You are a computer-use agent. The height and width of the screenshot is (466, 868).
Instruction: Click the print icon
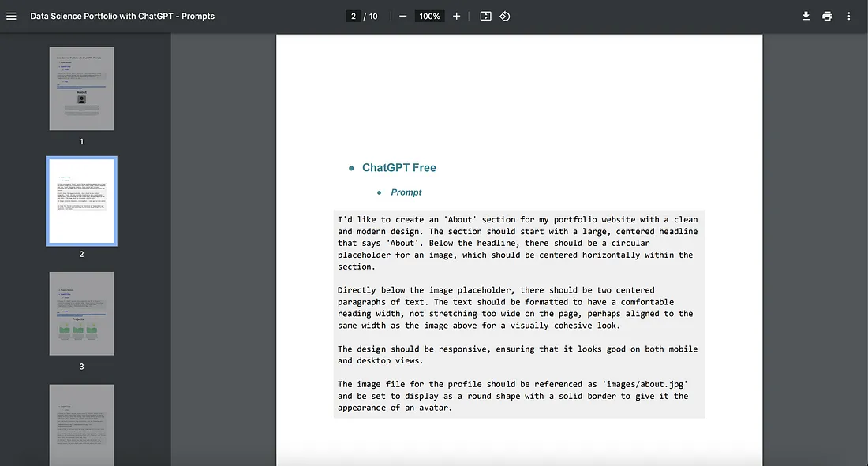tap(827, 16)
